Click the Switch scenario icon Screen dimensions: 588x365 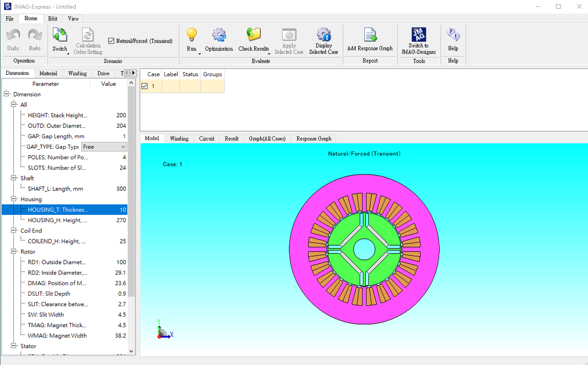point(60,35)
